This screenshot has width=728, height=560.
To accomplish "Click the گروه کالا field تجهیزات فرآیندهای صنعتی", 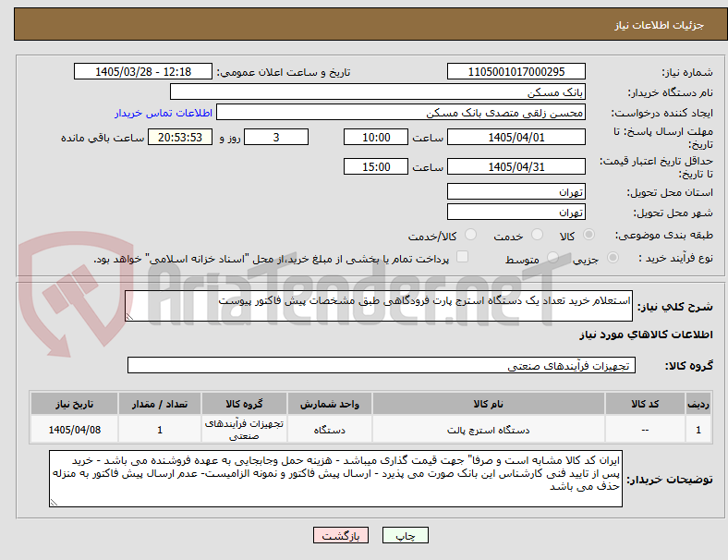I will pyautogui.click(x=382, y=365).
